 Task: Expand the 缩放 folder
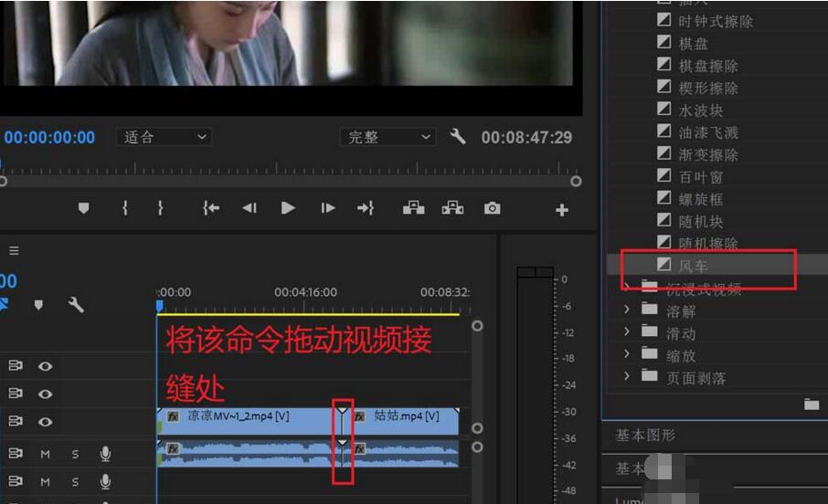click(627, 353)
